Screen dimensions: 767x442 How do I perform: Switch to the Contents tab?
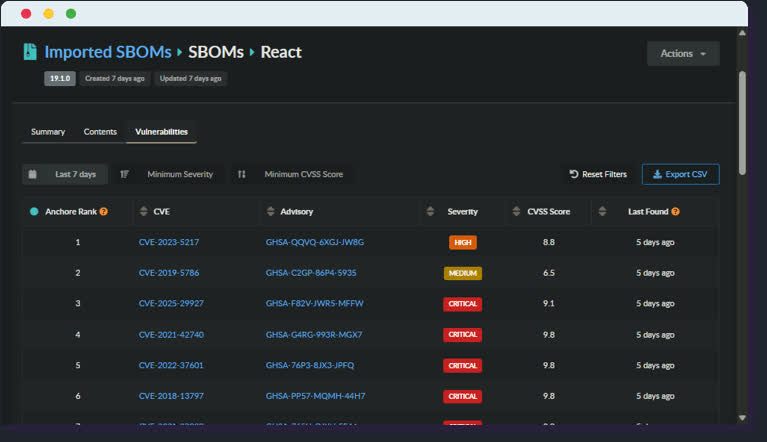(100, 132)
